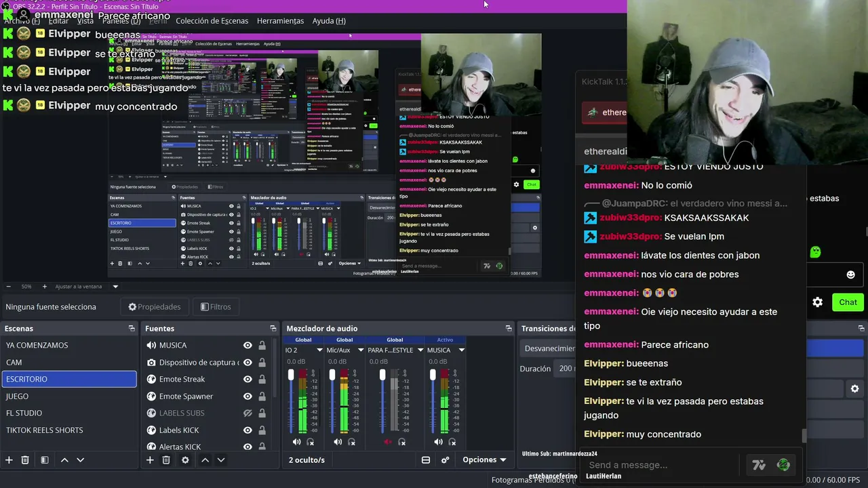Unmute the PARA F...ESTYLE audio channel

[x=388, y=442]
